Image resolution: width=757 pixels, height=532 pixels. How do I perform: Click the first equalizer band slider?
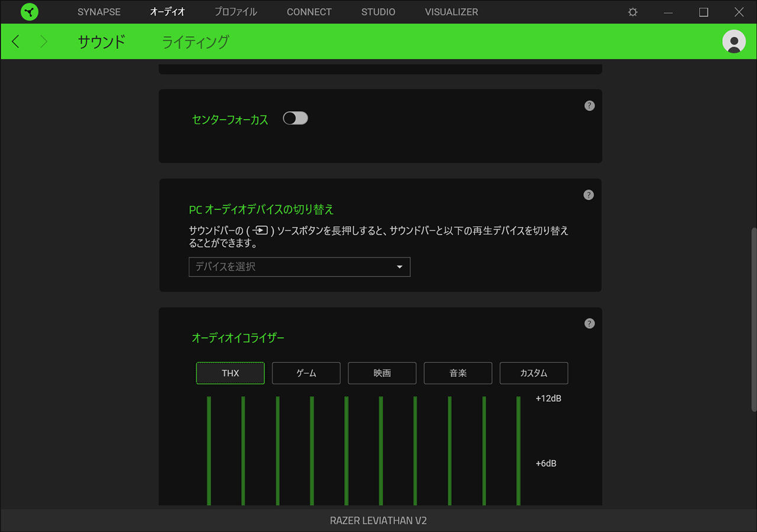(209, 449)
